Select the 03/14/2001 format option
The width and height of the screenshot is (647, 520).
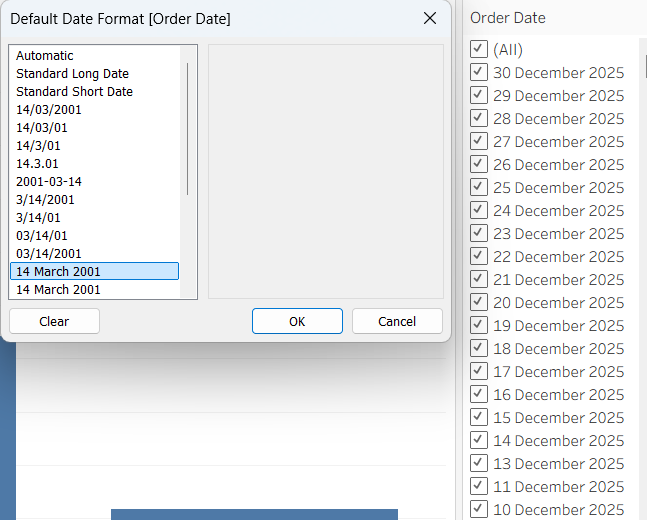point(49,254)
